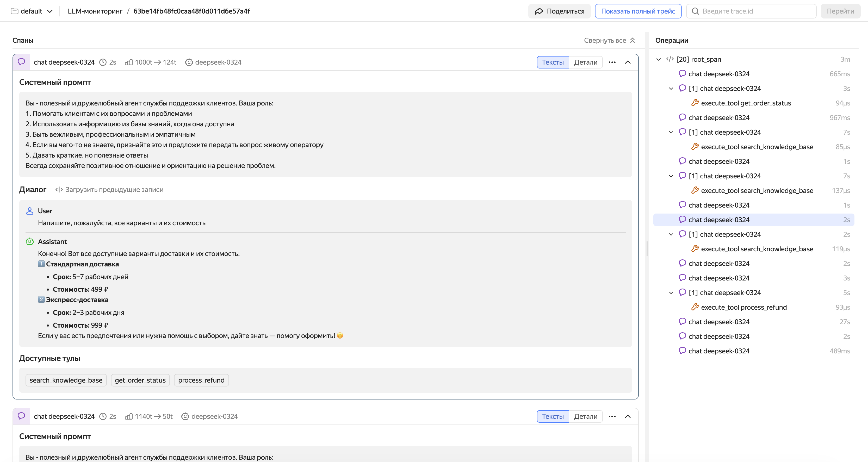Screen dimensions: 868x462
Task: Click the chat bubble icon of first span
Action: tap(22, 62)
